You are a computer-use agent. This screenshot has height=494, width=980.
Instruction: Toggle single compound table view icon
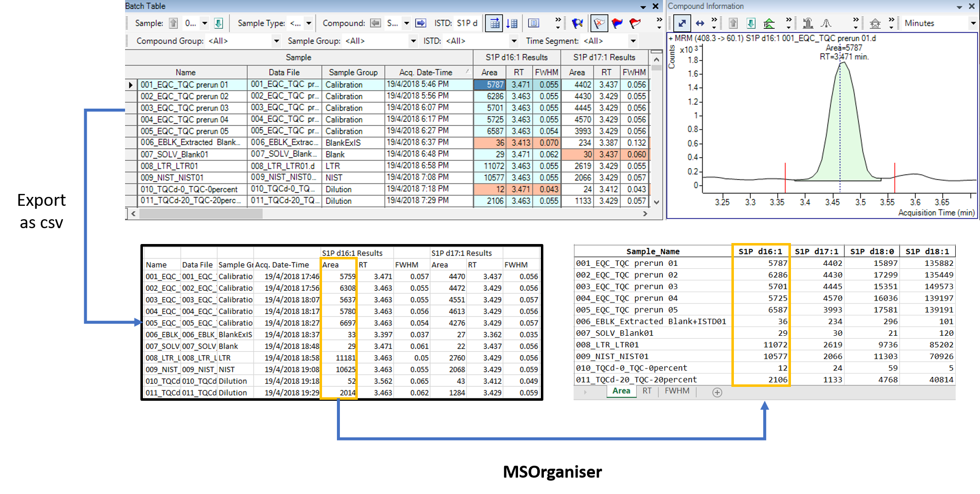click(494, 23)
